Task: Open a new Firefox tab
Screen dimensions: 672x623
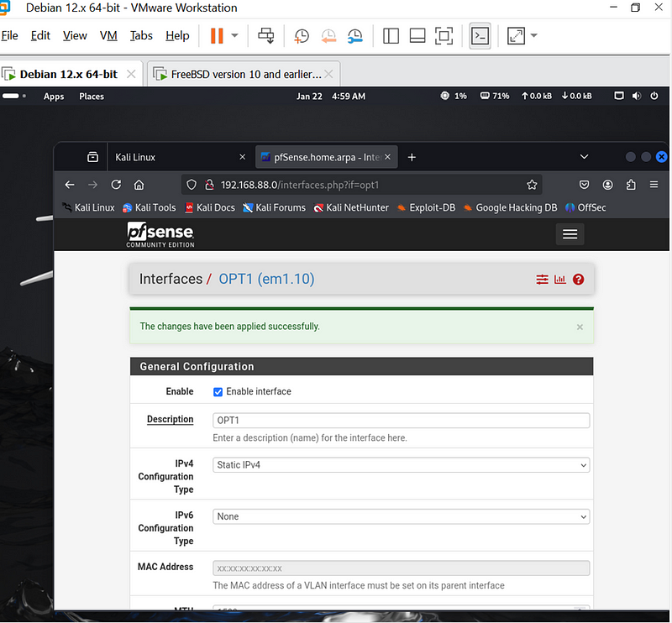Action: [x=412, y=157]
